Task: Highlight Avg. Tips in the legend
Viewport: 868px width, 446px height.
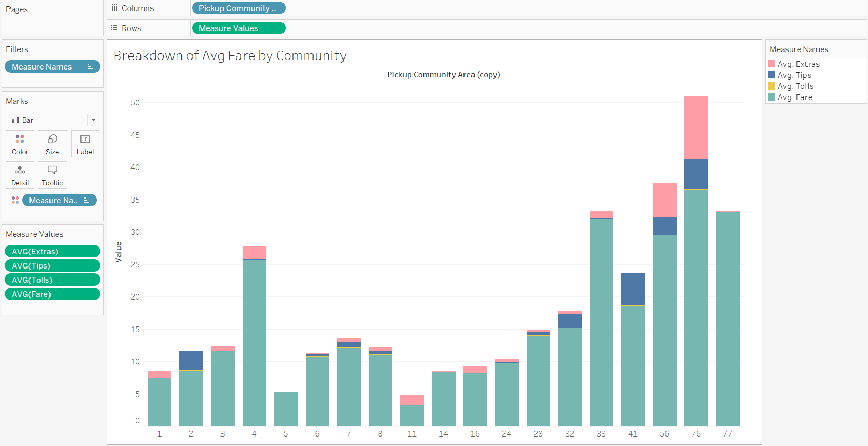Action: coord(794,75)
